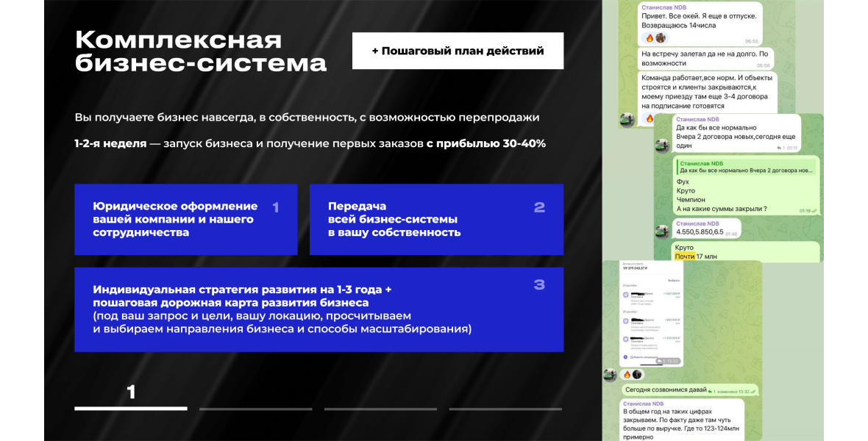This screenshot has height=441, width=868.
Task: Select the 'Команда работает, все норм' message
Action: pos(708,92)
